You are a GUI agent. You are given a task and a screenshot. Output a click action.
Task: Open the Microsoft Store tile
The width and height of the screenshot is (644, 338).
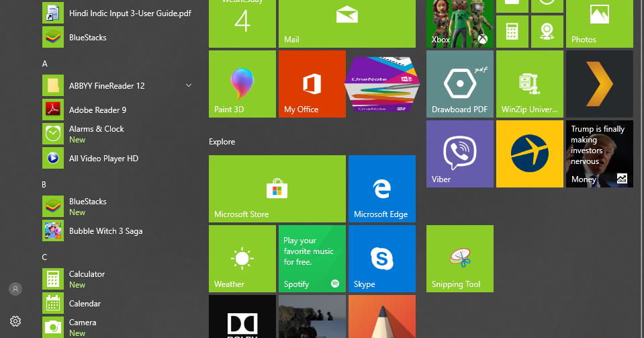tap(277, 189)
